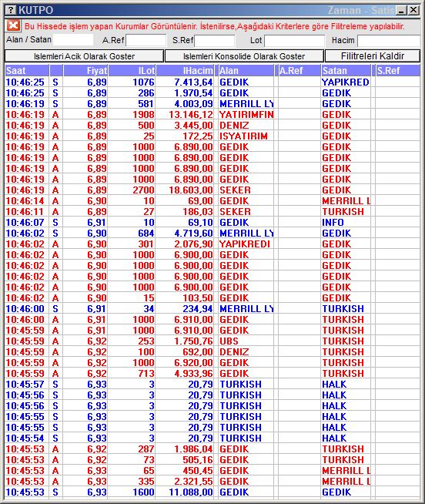Select the ISYATIRIM buyer cell
Viewport: 425px width, 504px height.
click(246, 136)
